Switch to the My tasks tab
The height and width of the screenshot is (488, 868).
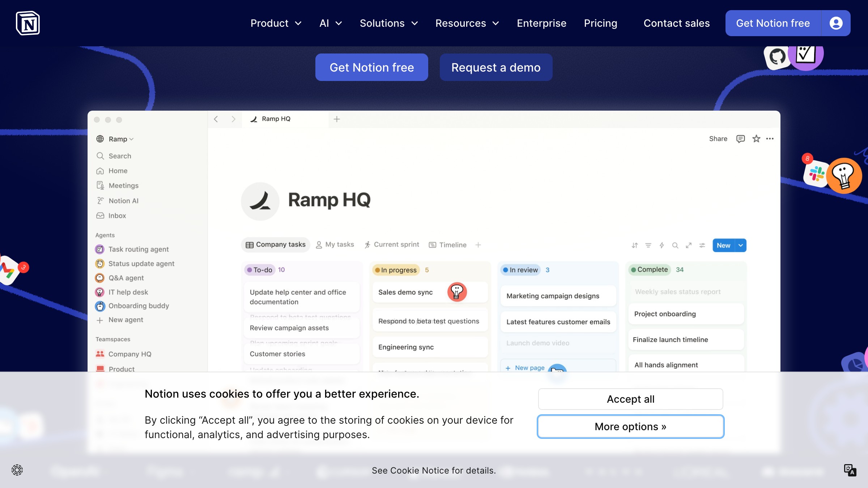[x=335, y=245]
